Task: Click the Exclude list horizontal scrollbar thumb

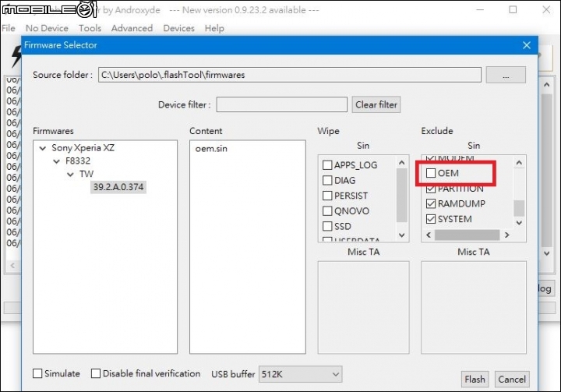Action: [467, 235]
